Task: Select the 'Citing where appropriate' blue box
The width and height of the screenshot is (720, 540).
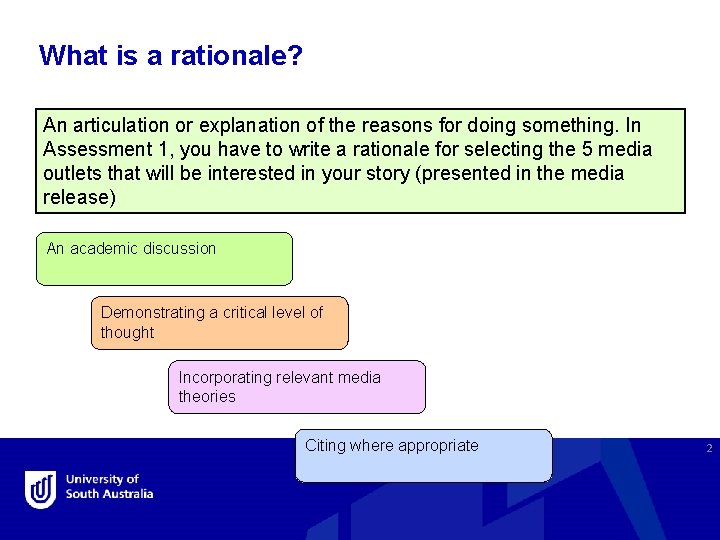Action: coord(424,456)
